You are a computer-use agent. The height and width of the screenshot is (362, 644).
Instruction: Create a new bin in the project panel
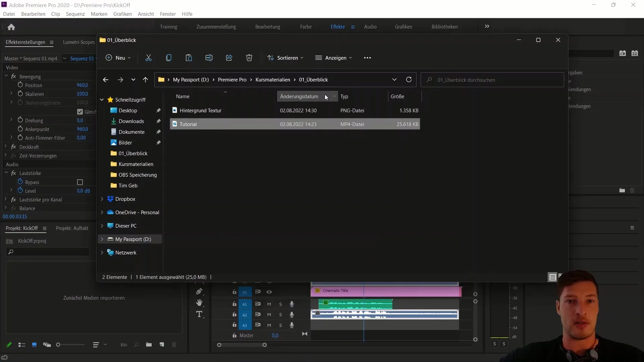(x=149, y=345)
